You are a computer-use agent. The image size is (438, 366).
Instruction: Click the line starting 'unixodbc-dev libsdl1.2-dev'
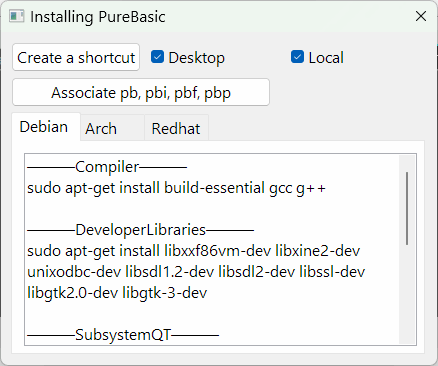tap(196, 272)
